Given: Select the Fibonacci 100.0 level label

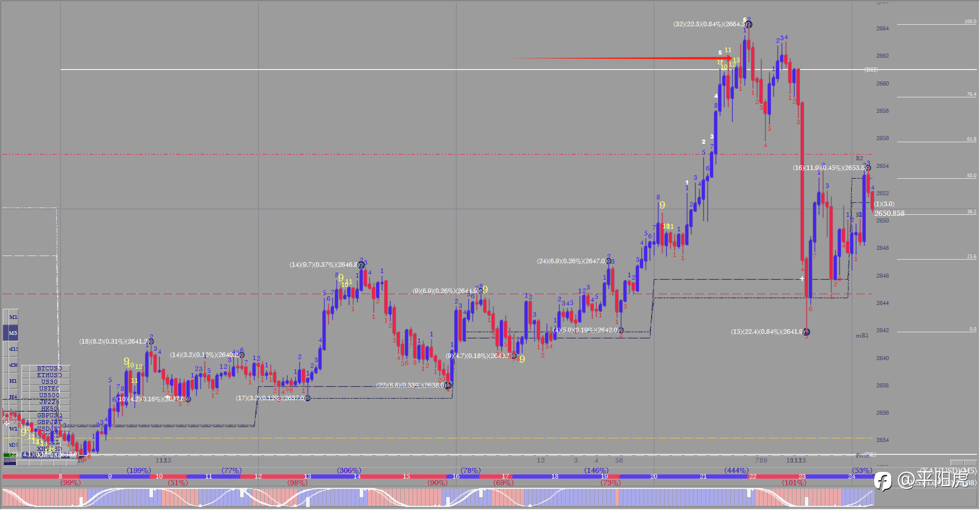Looking at the screenshot, I should [x=970, y=22].
